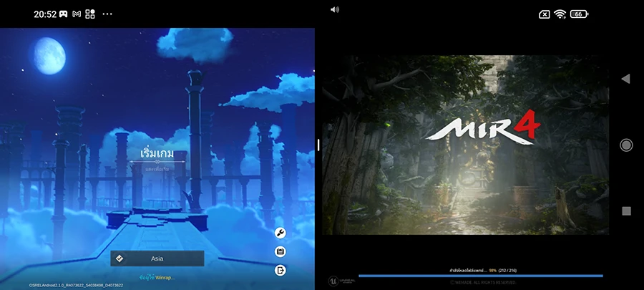The image size is (644, 290).
Task: Tap the speaker volume icon
Action: point(335,9)
